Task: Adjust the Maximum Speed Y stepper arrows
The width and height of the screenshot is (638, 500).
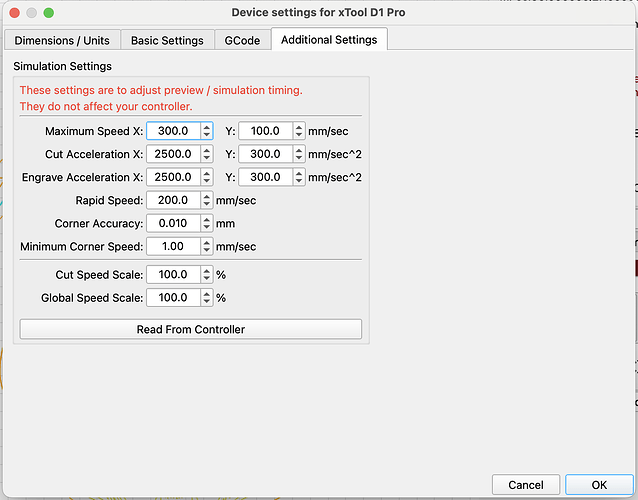Action: click(299, 131)
